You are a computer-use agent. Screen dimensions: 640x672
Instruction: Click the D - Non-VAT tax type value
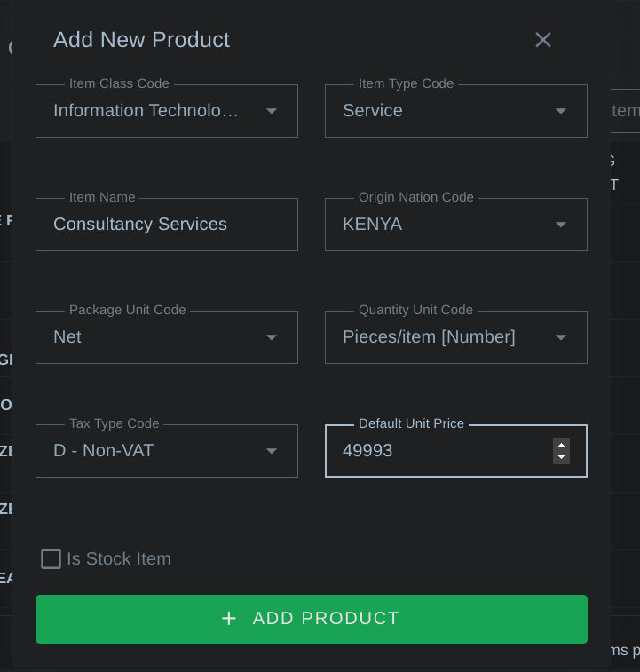tap(104, 451)
